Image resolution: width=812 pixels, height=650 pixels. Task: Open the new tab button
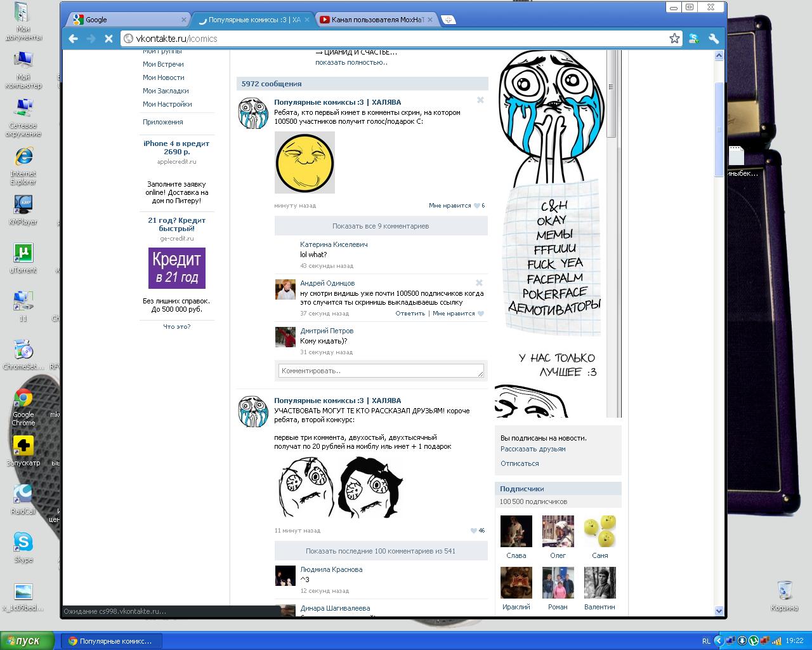click(448, 20)
